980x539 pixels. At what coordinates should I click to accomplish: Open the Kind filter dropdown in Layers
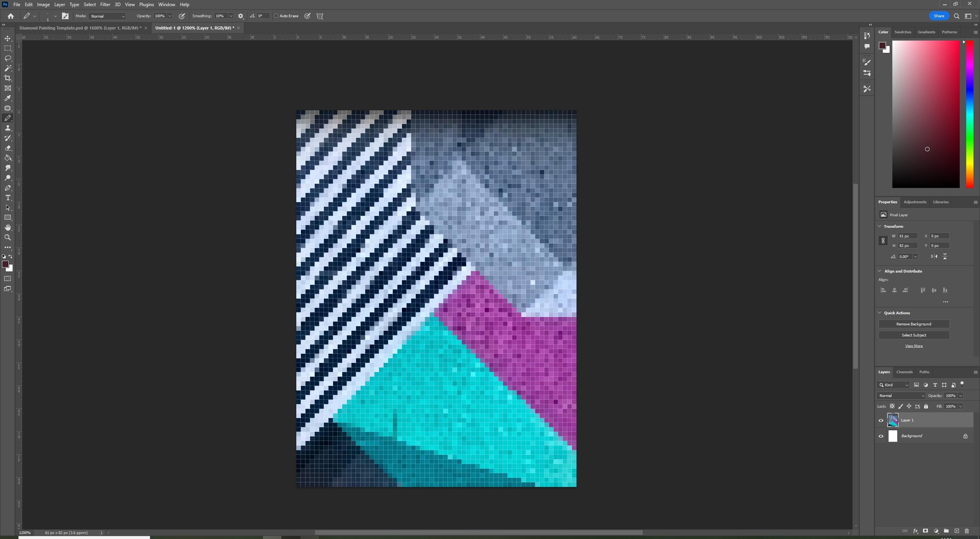point(893,385)
